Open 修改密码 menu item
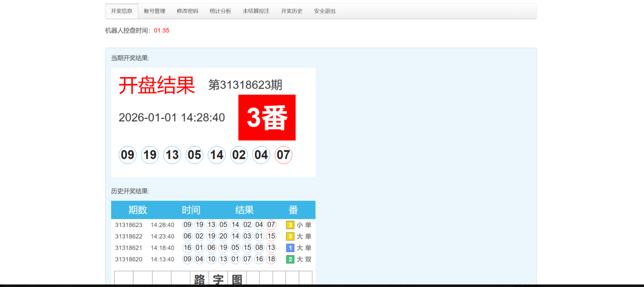This screenshot has width=644, height=287. [188, 11]
